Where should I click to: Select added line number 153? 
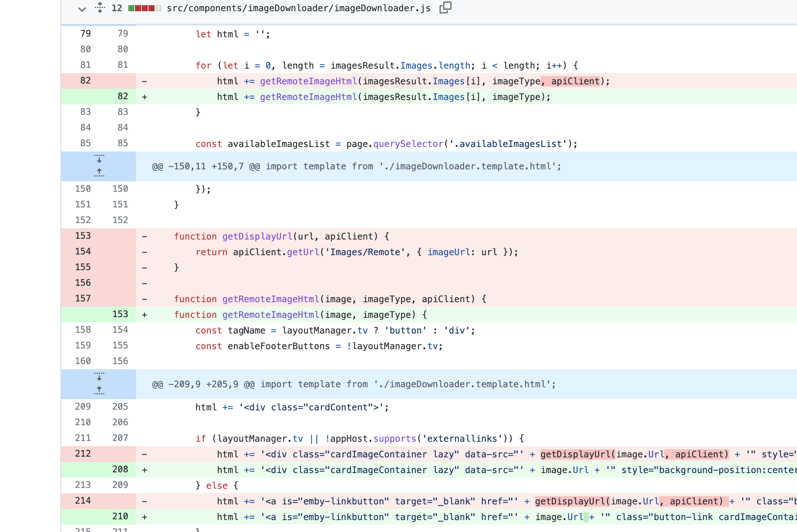tap(120, 314)
